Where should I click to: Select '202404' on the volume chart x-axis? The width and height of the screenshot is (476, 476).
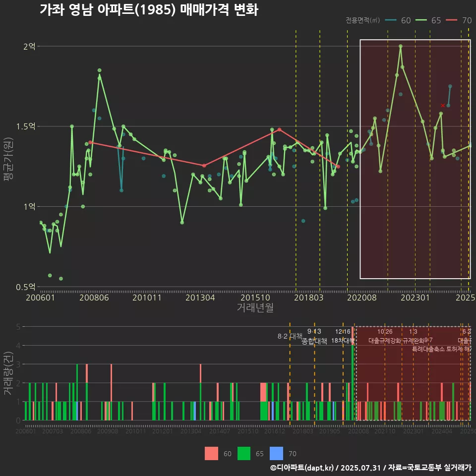(442, 431)
